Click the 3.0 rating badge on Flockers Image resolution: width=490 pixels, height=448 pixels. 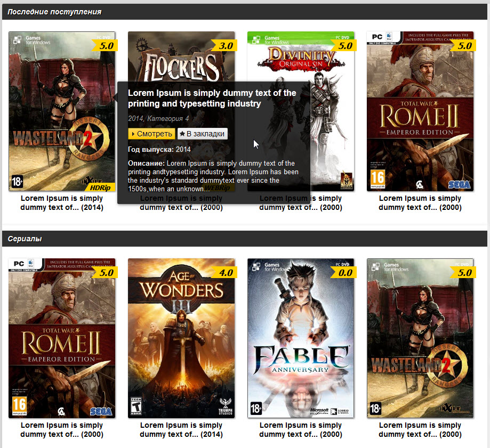(224, 46)
